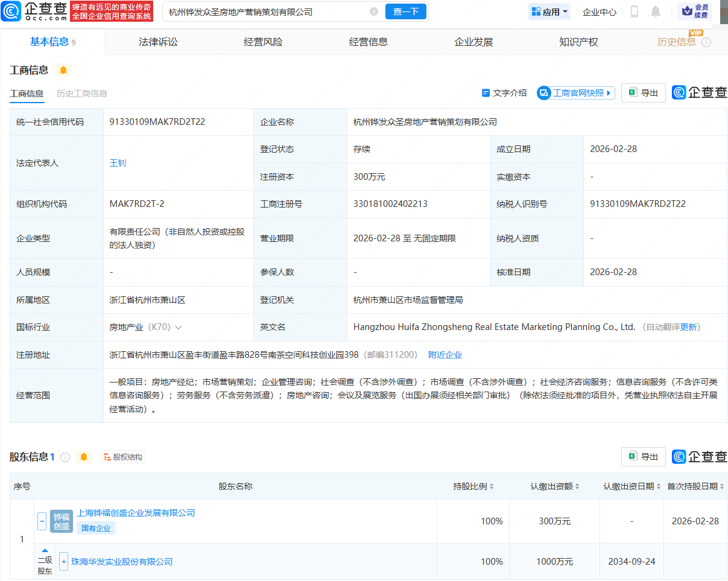This screenshot has width=728, height=581.
Task: Switch to 法律诉讼 tab
Action: point(158,42)
